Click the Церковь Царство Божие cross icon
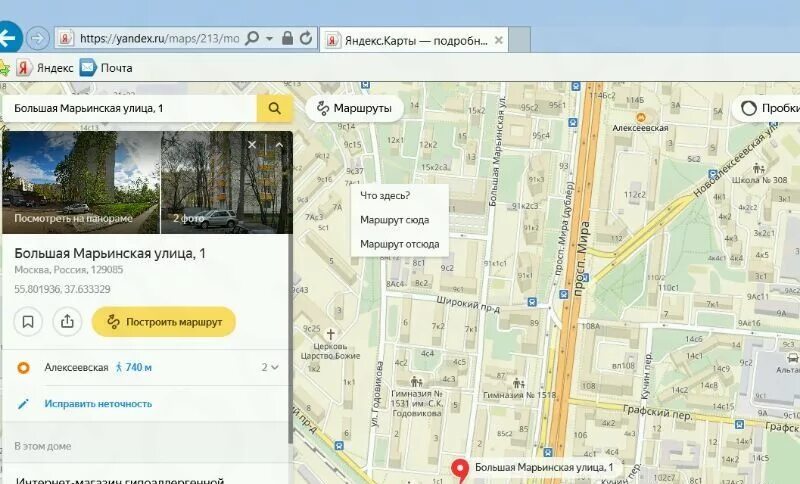Image resolution: width=800 pixels, height=484 pixels. click(331, 334)
